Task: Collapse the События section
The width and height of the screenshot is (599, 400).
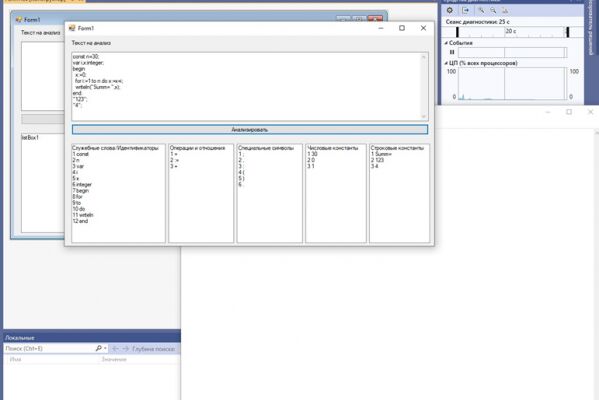Action: [446, 43]
